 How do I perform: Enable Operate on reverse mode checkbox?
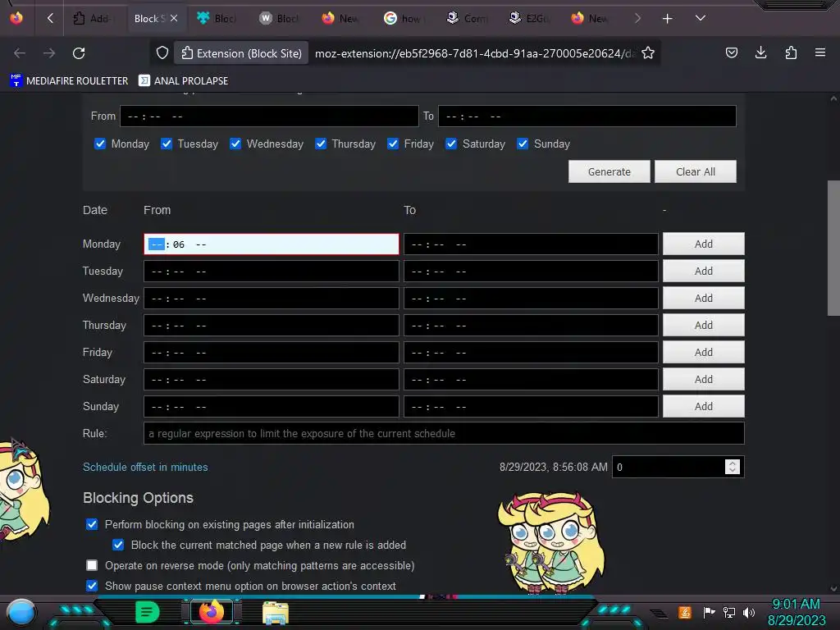coord(92,565)
